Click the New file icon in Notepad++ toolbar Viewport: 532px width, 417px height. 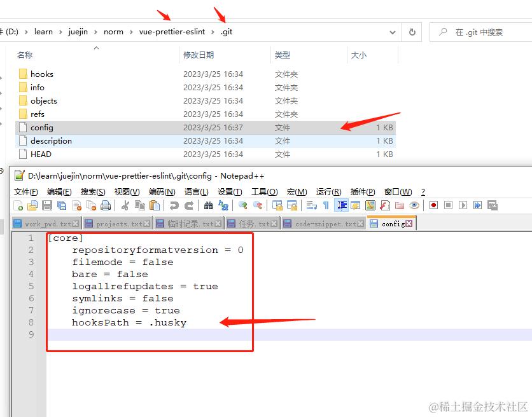coord(18,205)
